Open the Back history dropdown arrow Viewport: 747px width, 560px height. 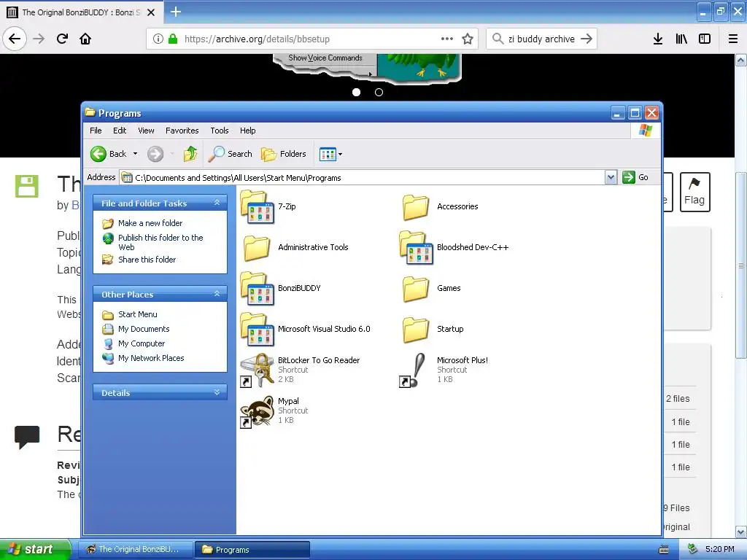(135, 154)
